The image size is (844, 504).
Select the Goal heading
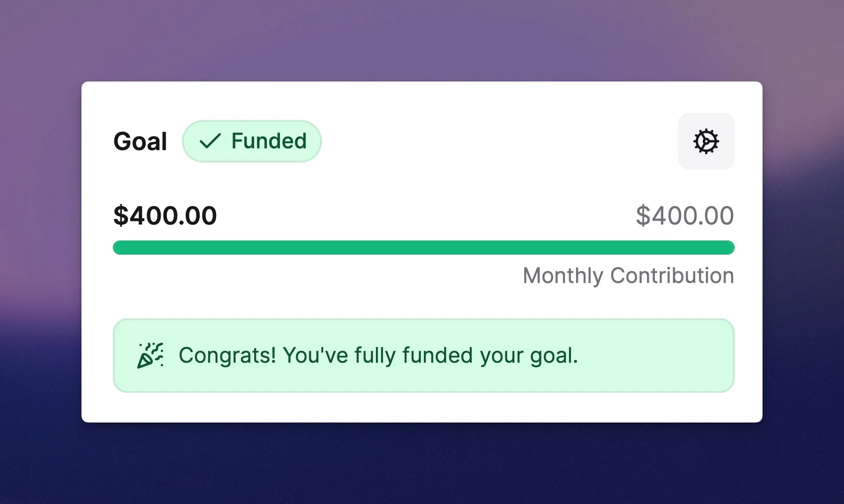pos(140,141)
